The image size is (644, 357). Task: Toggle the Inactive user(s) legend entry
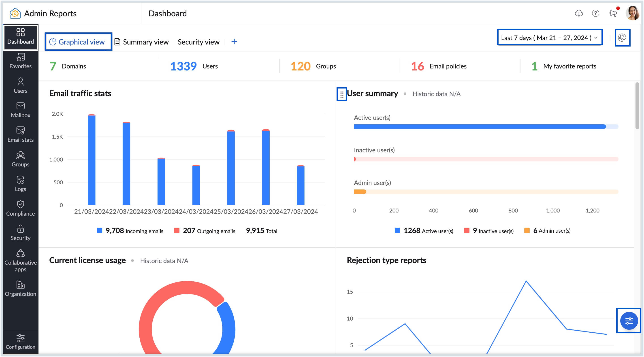coord(488,231)
